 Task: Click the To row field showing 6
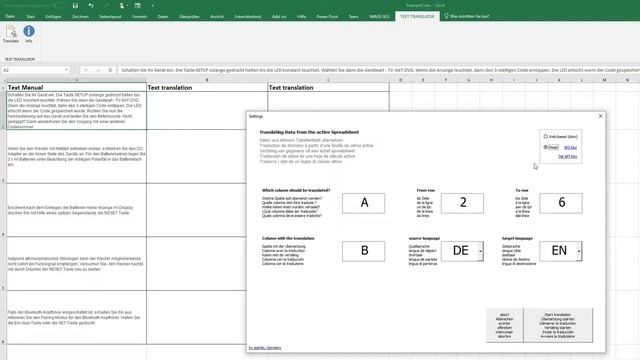pos(561,203)
